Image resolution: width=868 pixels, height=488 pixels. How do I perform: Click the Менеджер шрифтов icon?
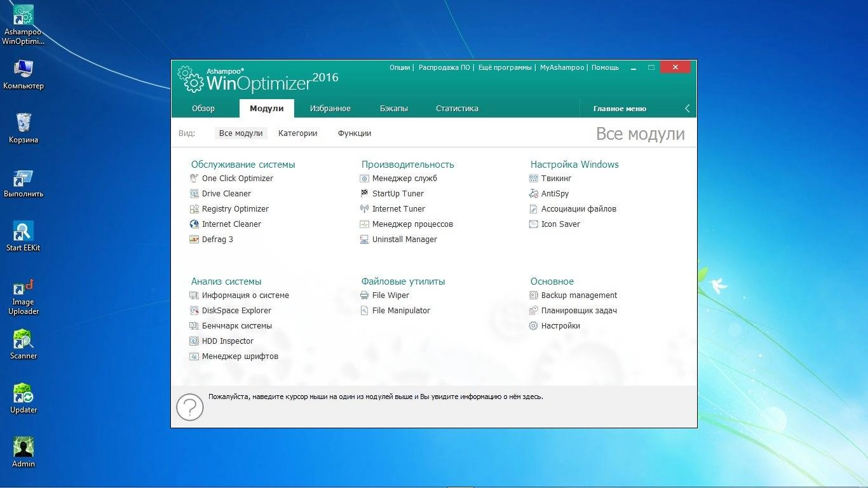click(x=194, y=356)
